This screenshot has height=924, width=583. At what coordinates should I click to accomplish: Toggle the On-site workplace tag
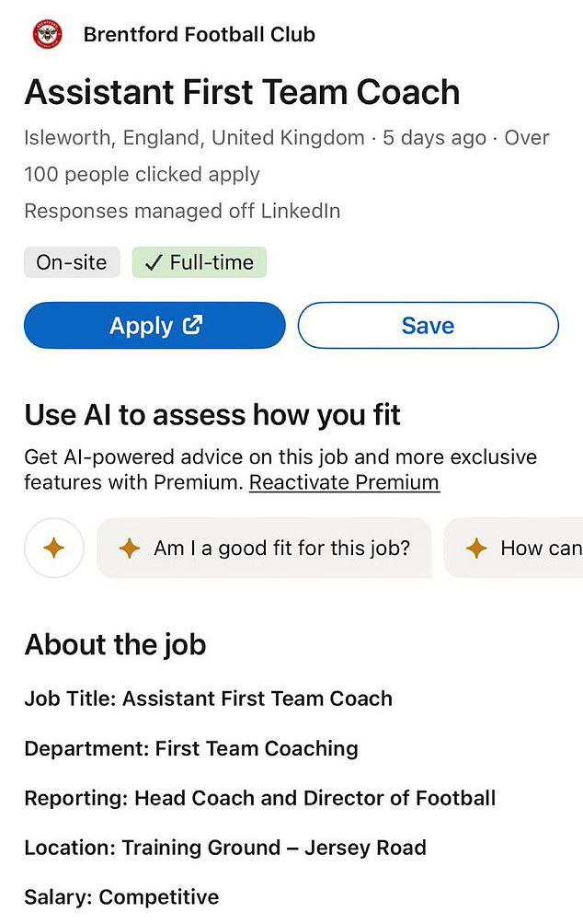72,262
